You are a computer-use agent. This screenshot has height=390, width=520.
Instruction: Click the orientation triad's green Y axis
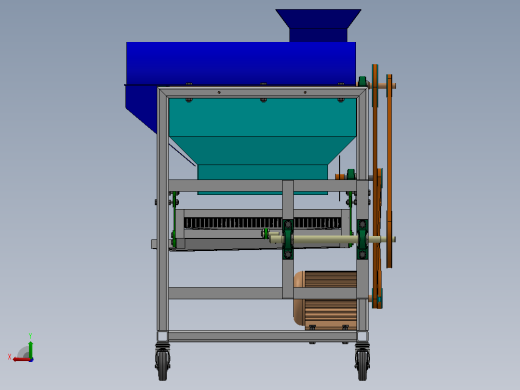tap(30, 350)
